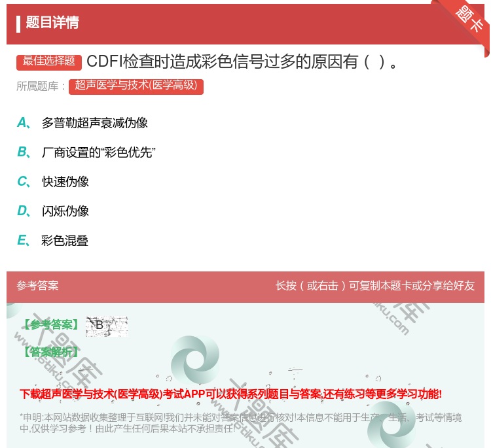The height and width of the screenshot is (448, 491).
Task: Open the 超声医学与技术(医学高级) question bank tag
Action: [x=136, y=86]
